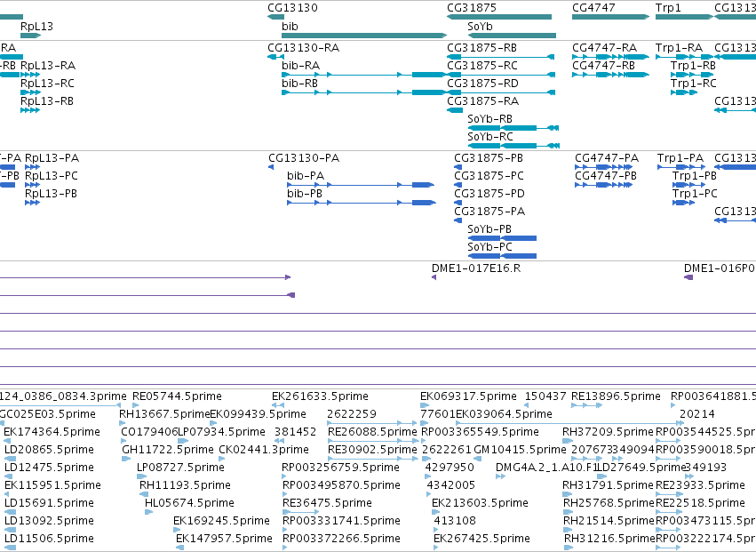Screen dimensions: 756x552
Task: Click the CG13130 gene label
Action: tap(292, 8)
